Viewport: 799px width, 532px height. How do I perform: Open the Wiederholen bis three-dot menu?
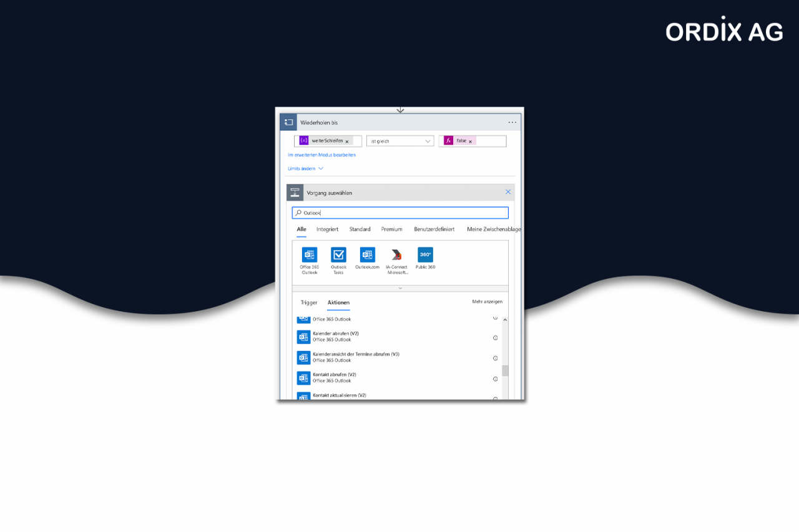tap(512, 123)
